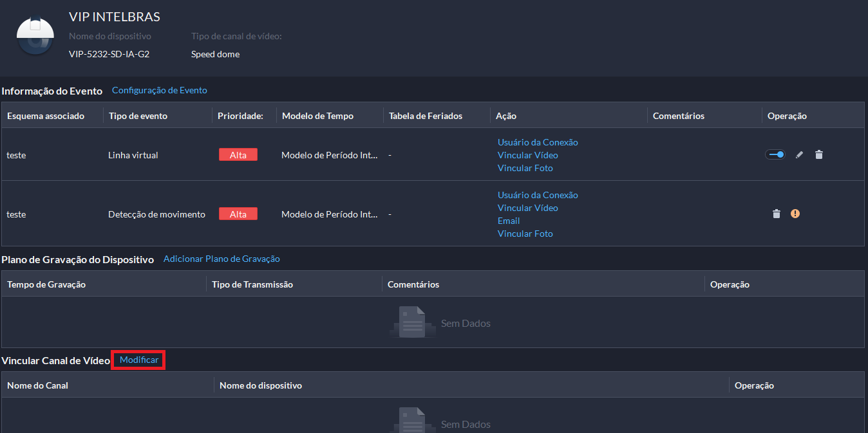The width and height of the screenshot is (868, 433).
Task: Click the Informação do Evento section heading
Action: click(52, 91)
